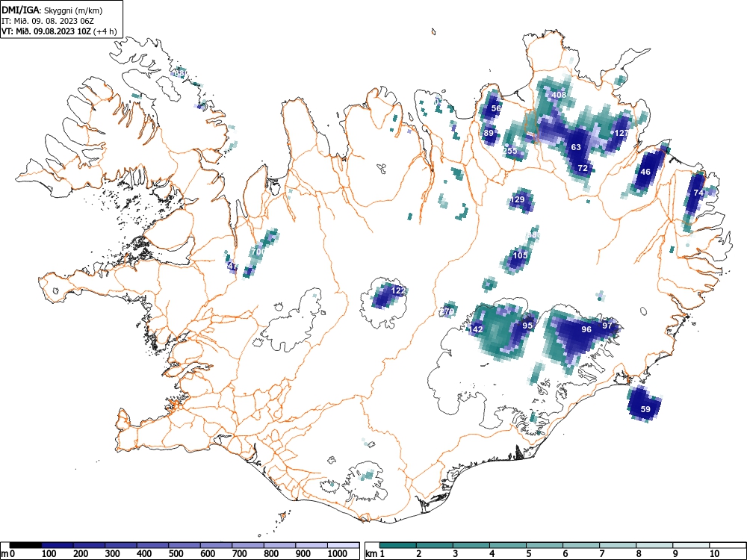Click the visibility value 96 on the map
This screenshot has height=560, width=747.
[586, 329]
